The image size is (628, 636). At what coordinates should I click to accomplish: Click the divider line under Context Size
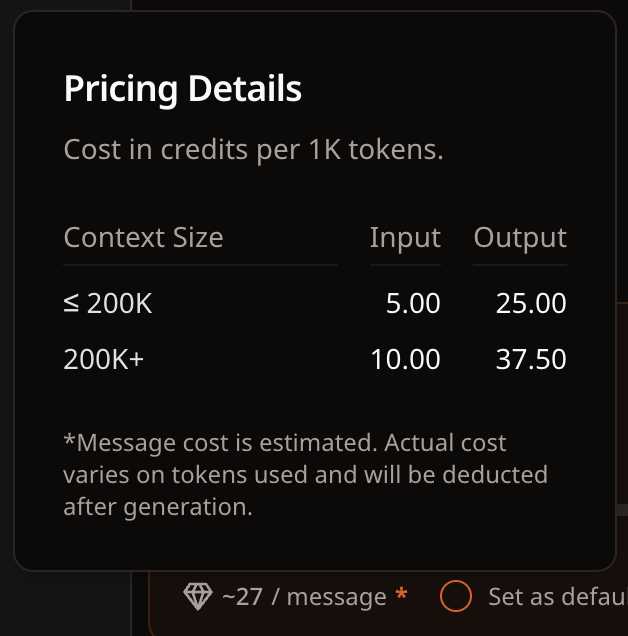(200, 265)
